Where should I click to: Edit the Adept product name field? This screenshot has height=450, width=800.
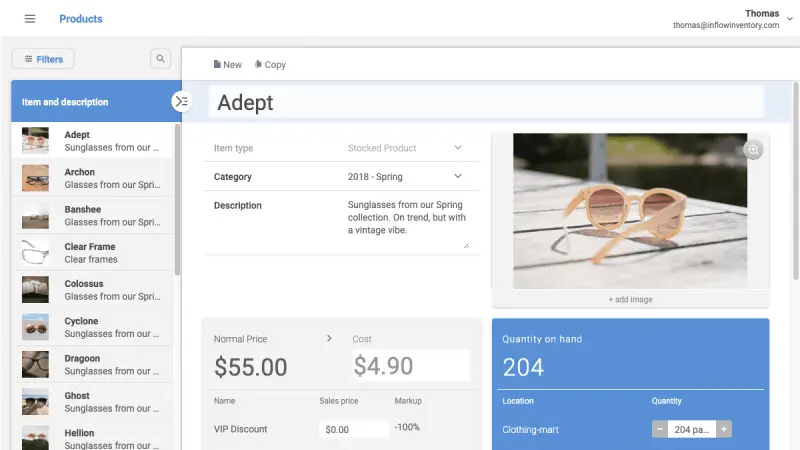pyautogui.click(x=486, y=102)
